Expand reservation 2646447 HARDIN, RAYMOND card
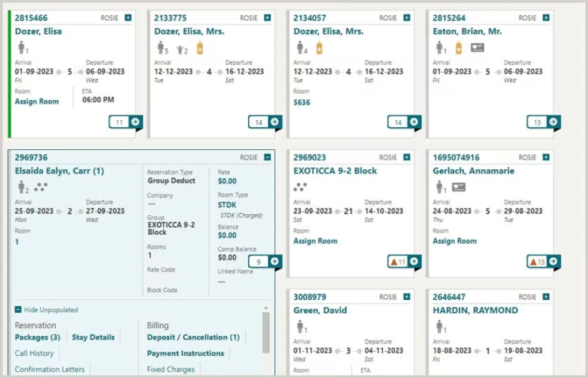The width and height of the screenshot is (588, 378). pos(546,296)
